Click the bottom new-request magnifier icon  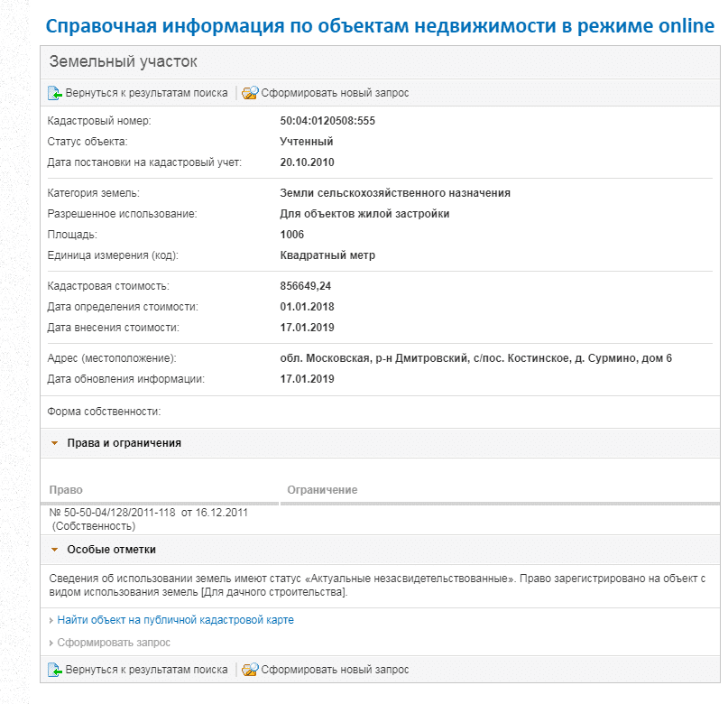[250, 670]
